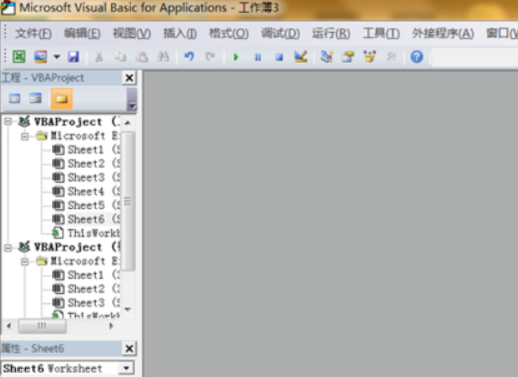Select the second VBAProject root node
518x377 pixels.
[68, 247]
